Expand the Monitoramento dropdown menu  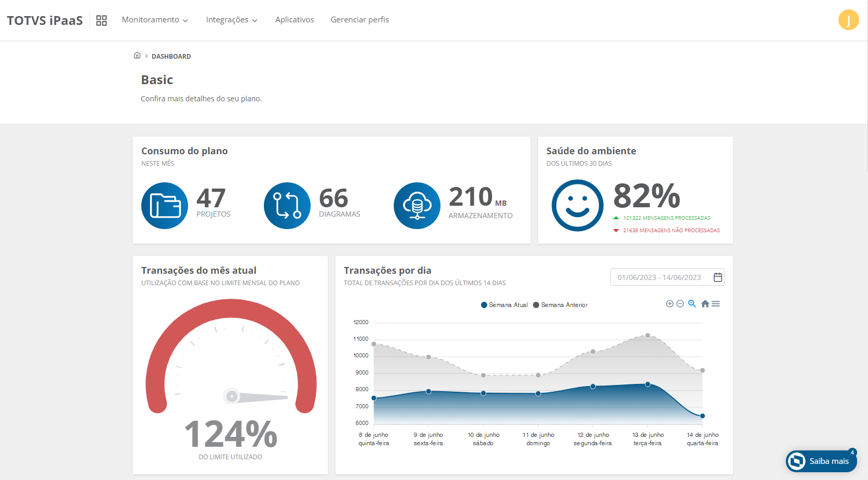155,20
